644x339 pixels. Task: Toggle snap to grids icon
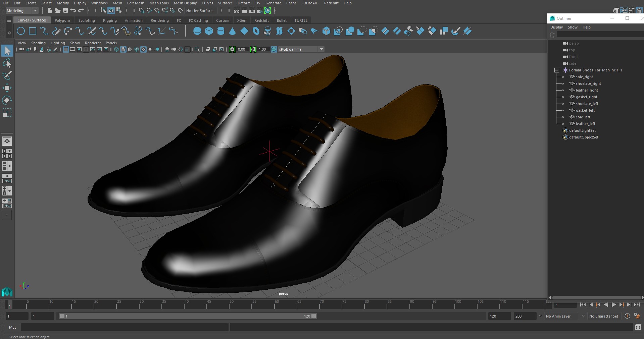coord(142,11)
